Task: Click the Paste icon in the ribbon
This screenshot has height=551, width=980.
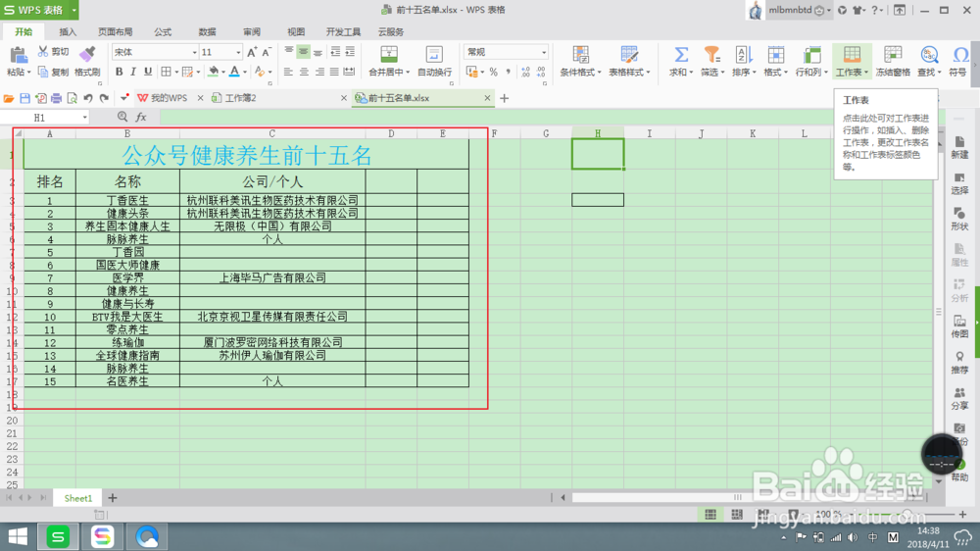Action: pyautogui.click(x=18, y=56)
